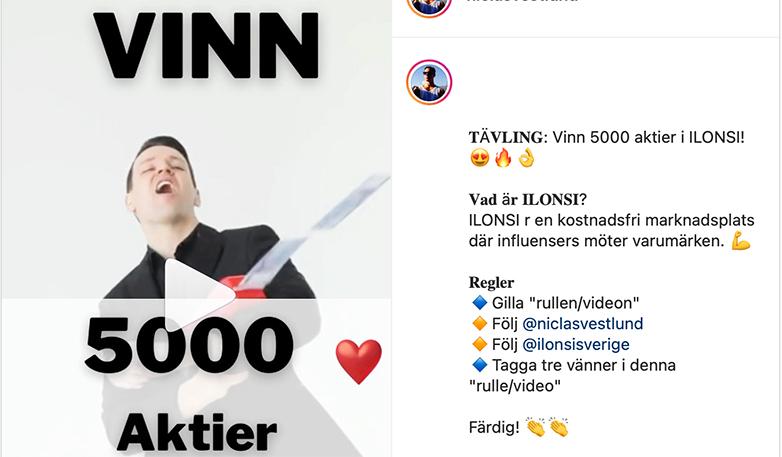Click the heart-eyes emoji below TÄVLING line
Screen dimensions: 782x457
[479, 159]
